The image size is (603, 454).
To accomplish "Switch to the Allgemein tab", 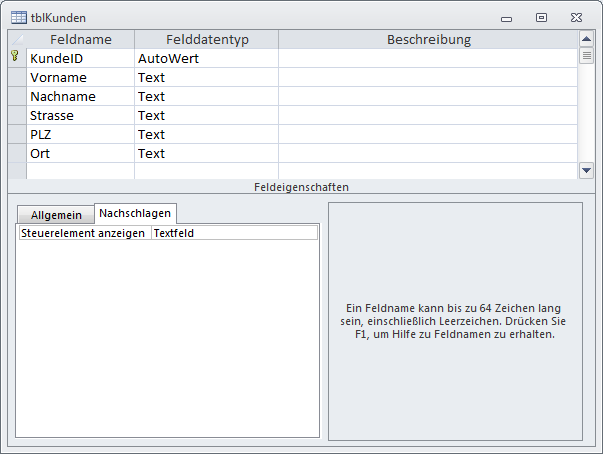I will tap(56, 215).
